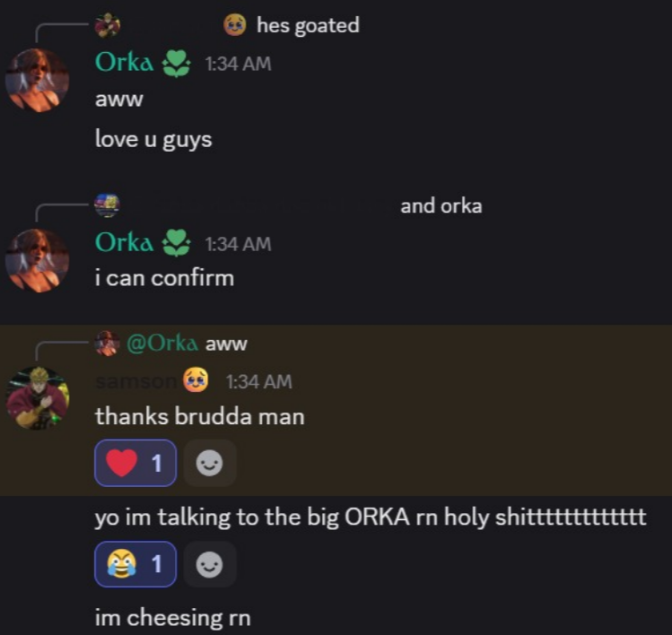Open samson's profile avatar
This screenshot has height=635, width=672.
(38, 398)
